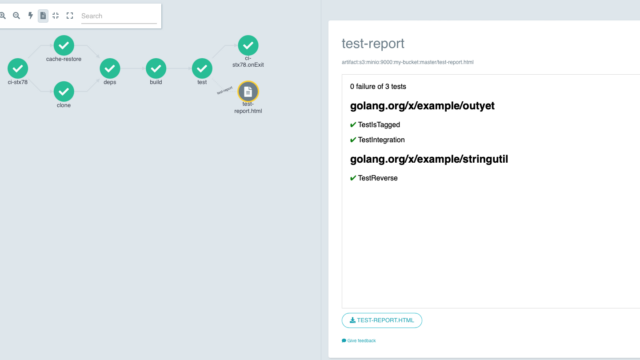The image size is (640, 360).
Task: Select the build node
Action: click(156, 68)
